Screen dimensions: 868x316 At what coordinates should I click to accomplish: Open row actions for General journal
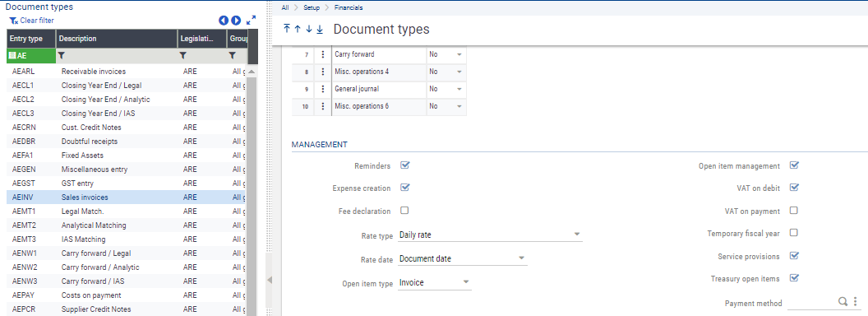click(x=323, y=89)
